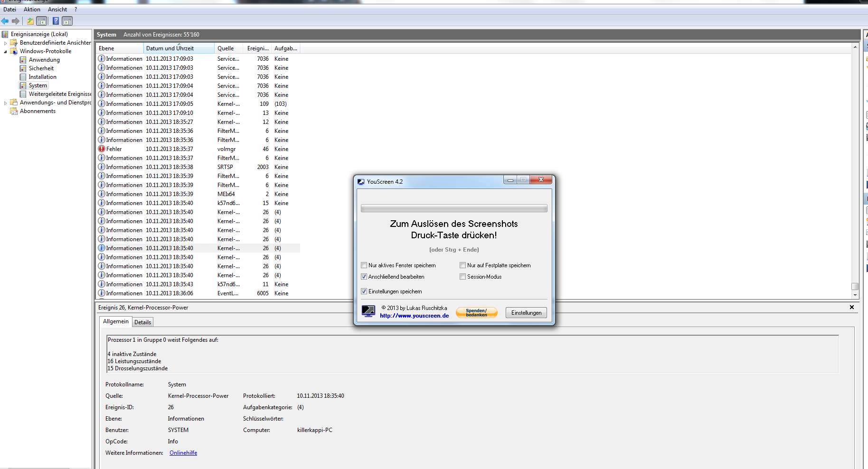Open the http://www.youscreen.de link
The width and height of the screenshot is (868, 469).
[414, 316]
